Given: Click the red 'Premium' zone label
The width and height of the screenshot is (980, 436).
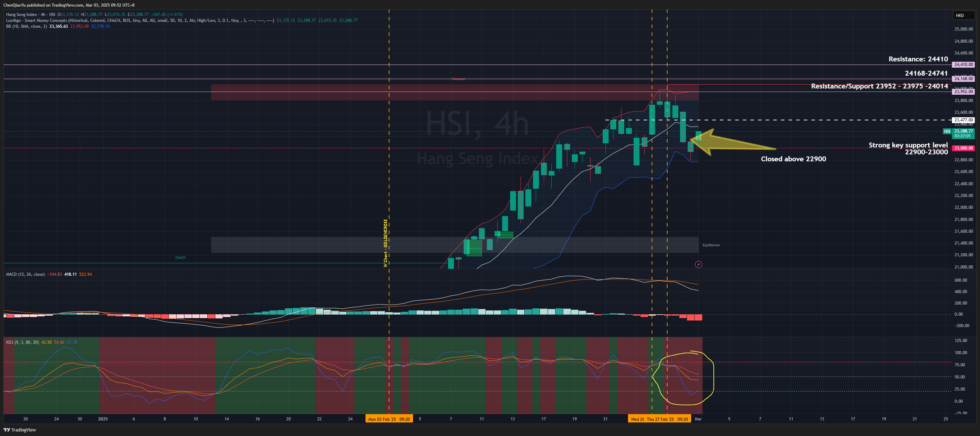Looking at the screenshot, I should click(458, 79).
